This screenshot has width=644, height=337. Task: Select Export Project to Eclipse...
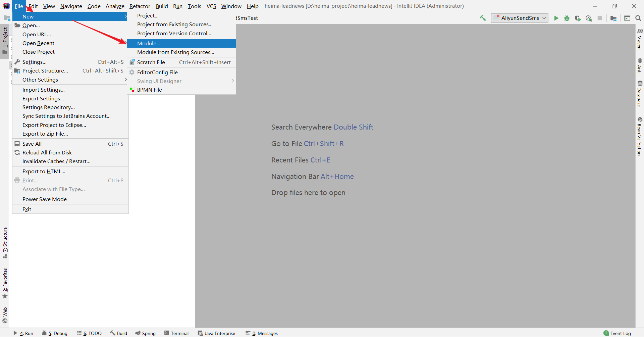tap(70, 125)
